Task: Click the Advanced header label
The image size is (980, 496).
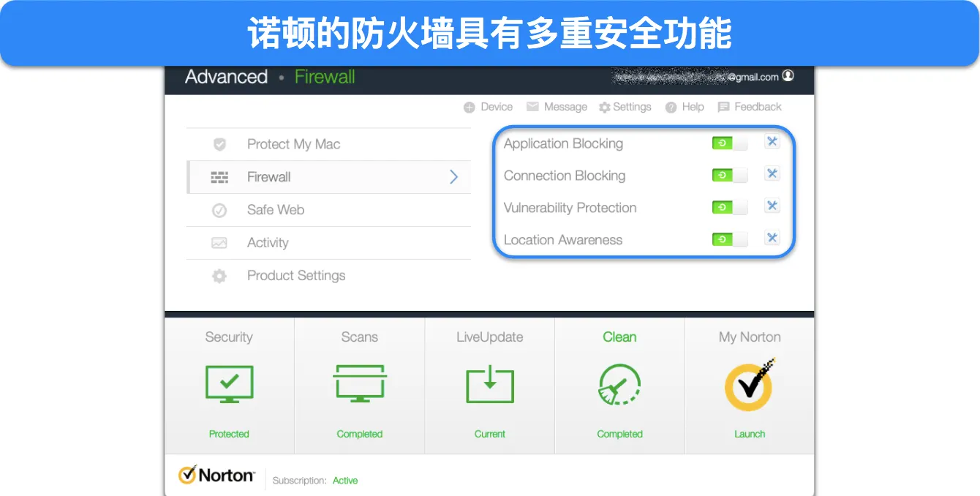Action: click(x=226, y=77)
